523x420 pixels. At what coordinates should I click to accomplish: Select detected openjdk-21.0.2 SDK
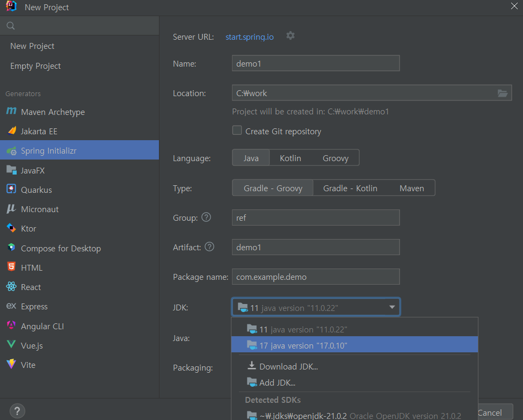coord(354,415)
